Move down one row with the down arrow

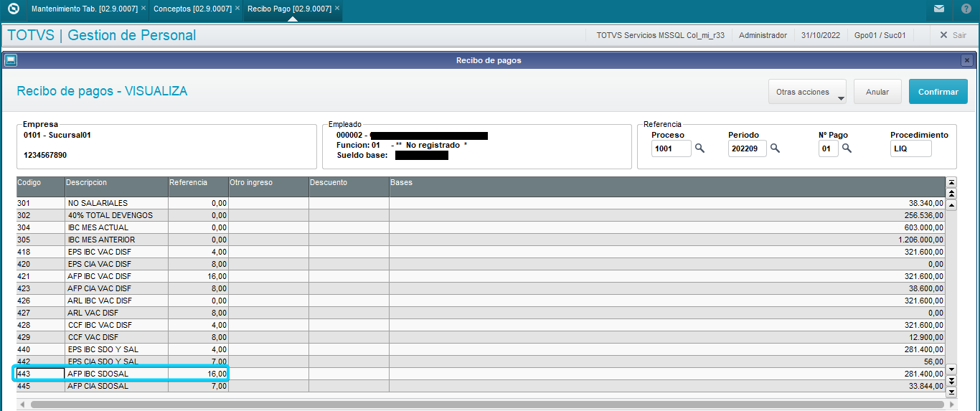952,369
